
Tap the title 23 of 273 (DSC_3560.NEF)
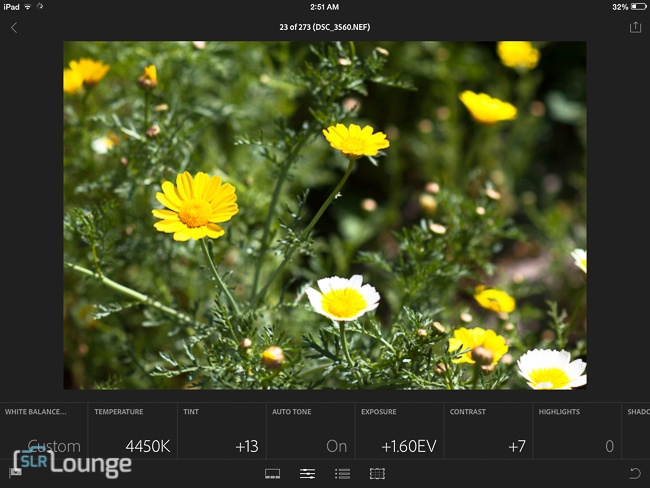pos(325,27)
